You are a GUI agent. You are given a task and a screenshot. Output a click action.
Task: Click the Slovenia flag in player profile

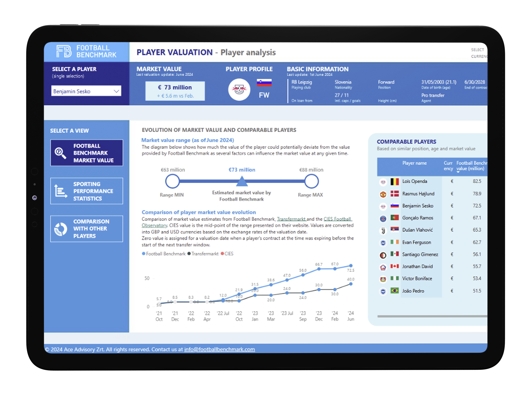click(x=264, y=83)
